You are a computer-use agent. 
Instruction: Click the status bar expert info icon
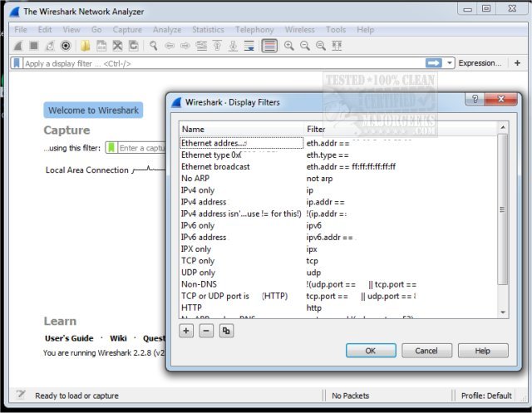pyautogui.click(x=21, y=394)
